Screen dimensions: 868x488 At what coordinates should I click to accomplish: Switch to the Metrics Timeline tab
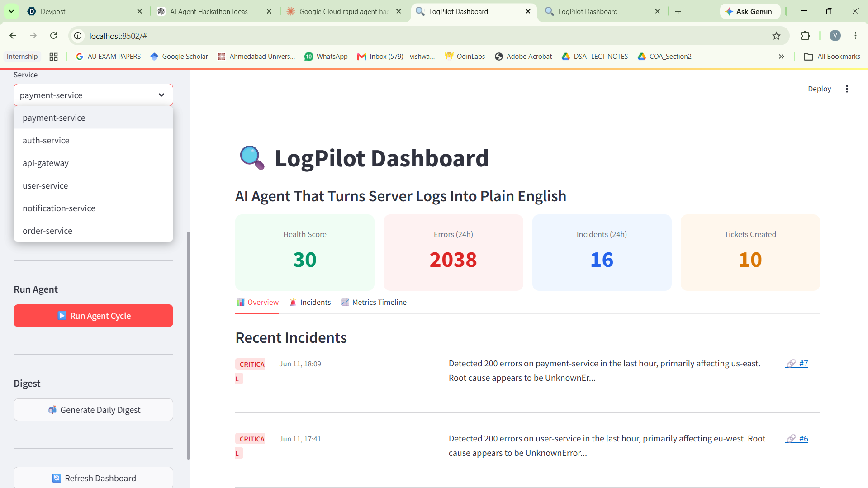[374, 302]
